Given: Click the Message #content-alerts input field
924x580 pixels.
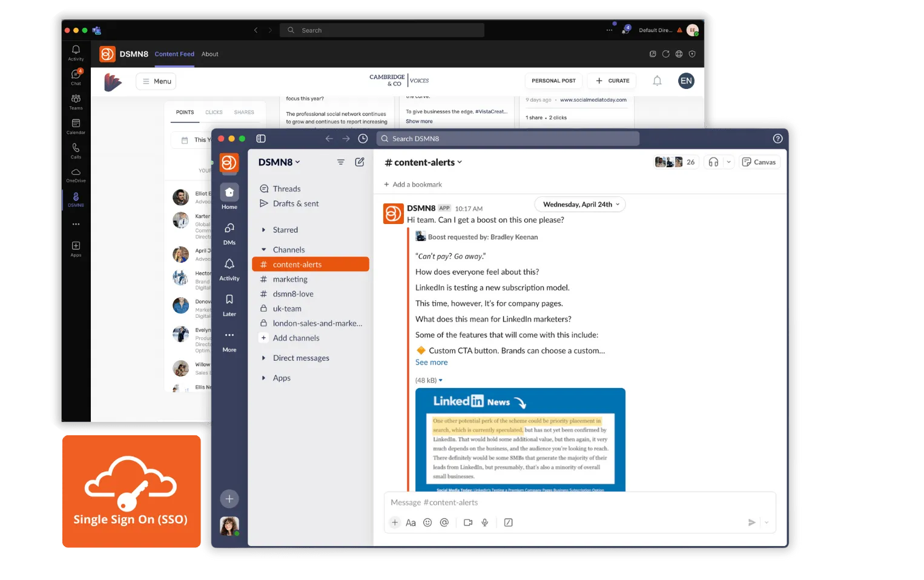Looking at the screenshot, I should pyautogui.click(x=580, y=503).
